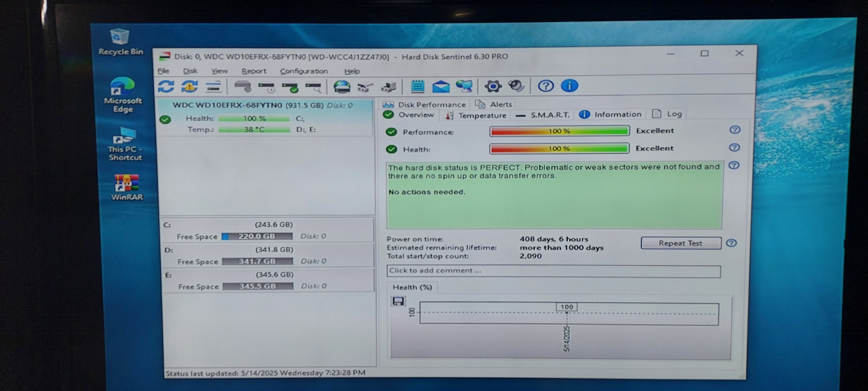This screenshot has width=868, height=391.
Task: Select the D: partition free space bar
Action: pos(258,261)
